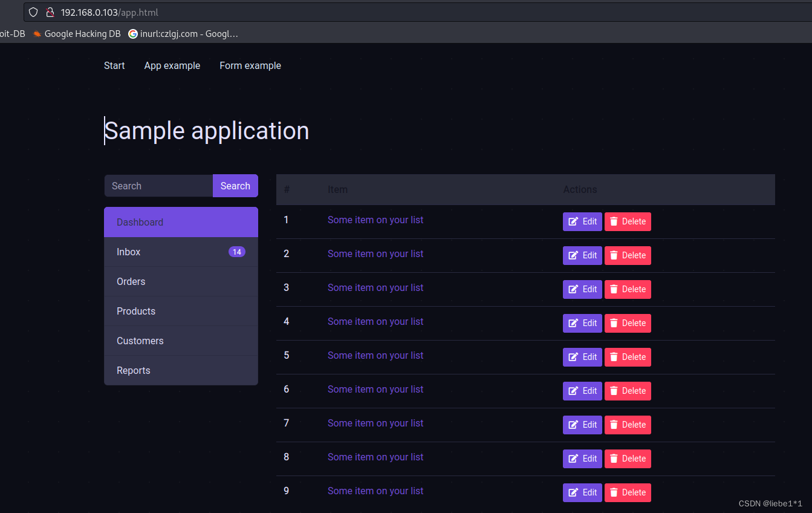Open item link in row 2
Screen dimensions: 812x513
point(375,253)
